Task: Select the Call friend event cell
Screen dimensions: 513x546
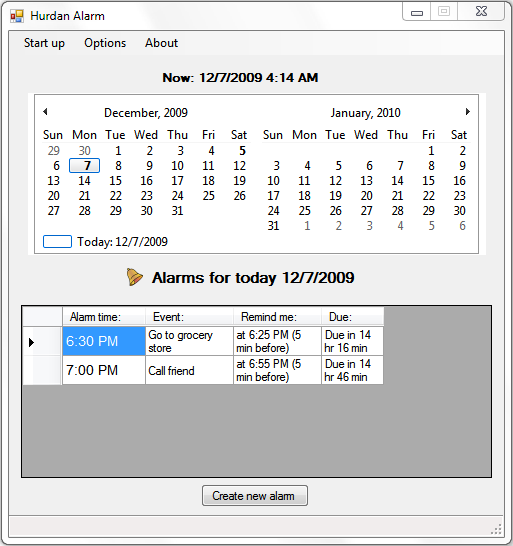Action: 189,370
